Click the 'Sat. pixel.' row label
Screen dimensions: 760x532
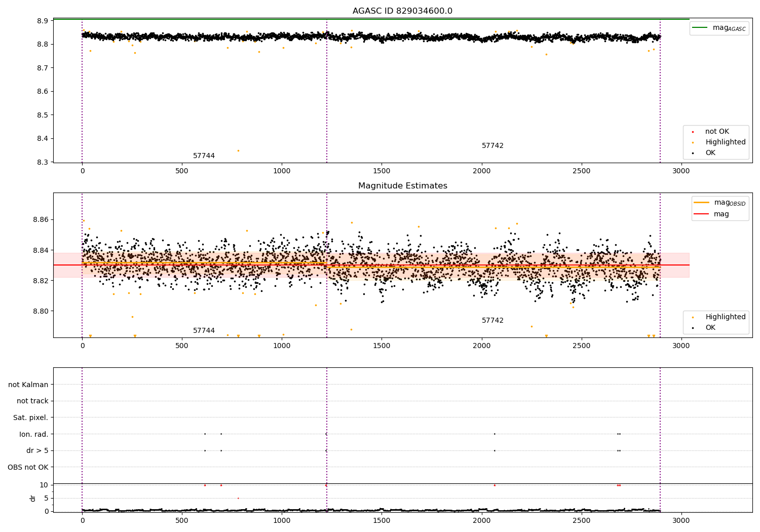pos(31,417)
